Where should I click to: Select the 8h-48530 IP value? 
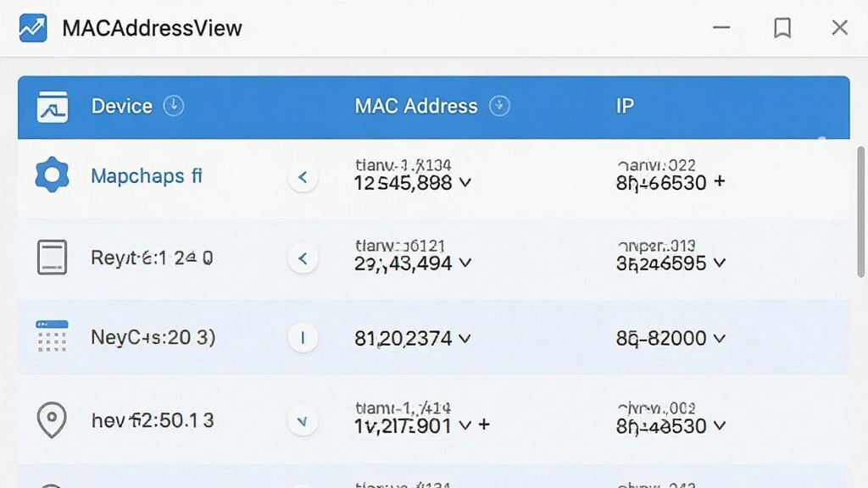661,426
